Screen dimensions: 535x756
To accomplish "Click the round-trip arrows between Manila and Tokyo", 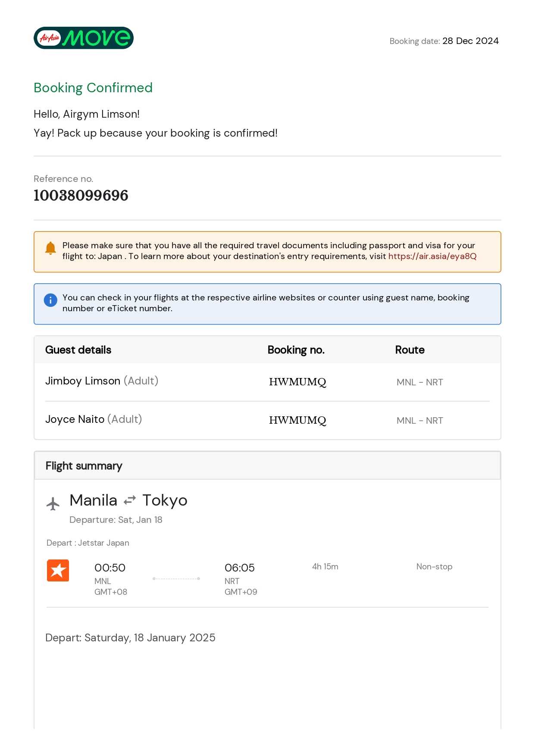I will [x=130, y=500].
